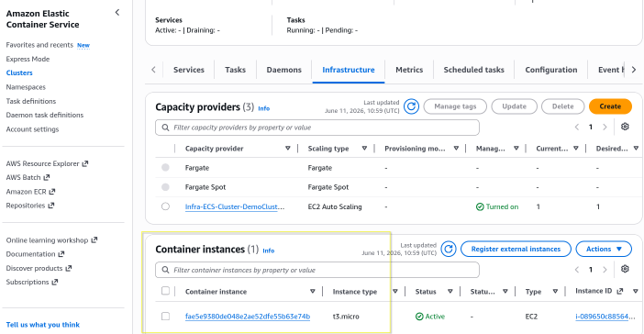Sort by Capacity provider column arrow

(x=288, y=149)
